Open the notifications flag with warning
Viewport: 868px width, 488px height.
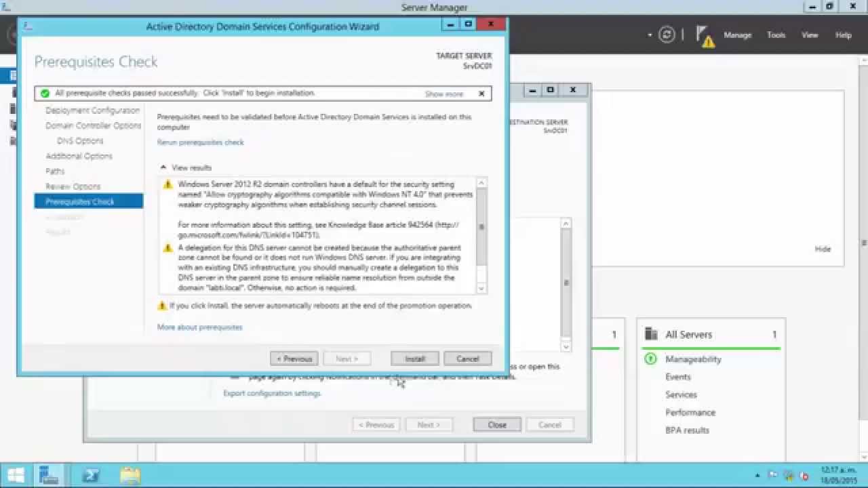pos(705,37)
